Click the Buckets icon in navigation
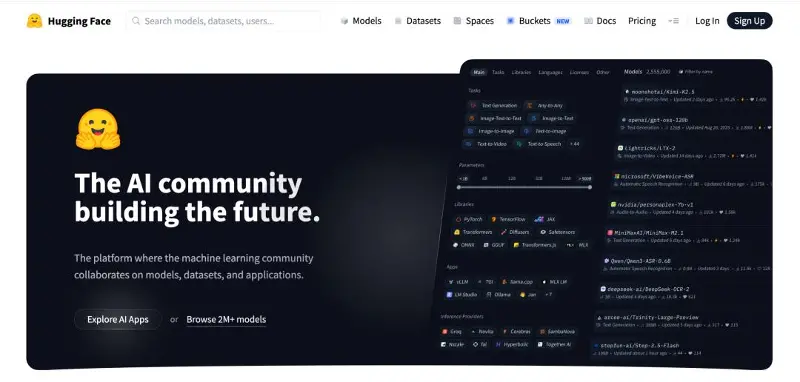This screenshot has width=800, height=382. 510,21
